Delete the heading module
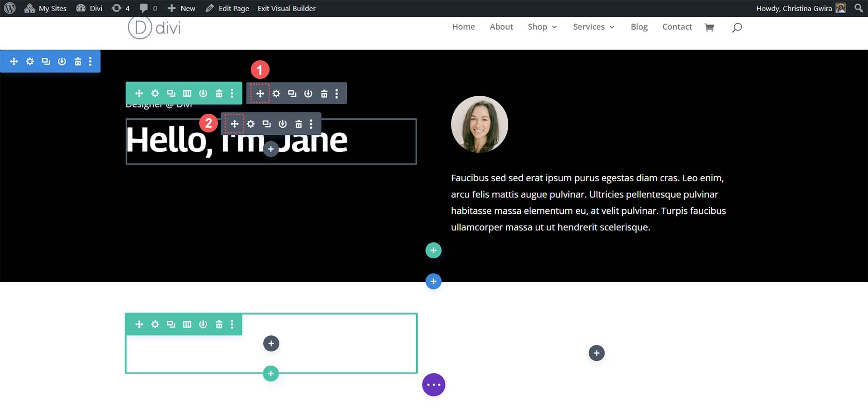The image size is (868, 408). click(298, 124)
